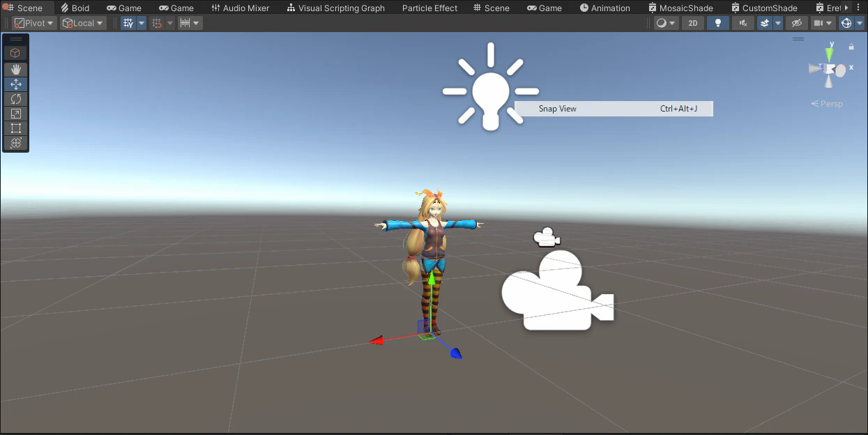Switch to the CustomShade tab
This screenshot has height=435, width=868.
(764, 8)
